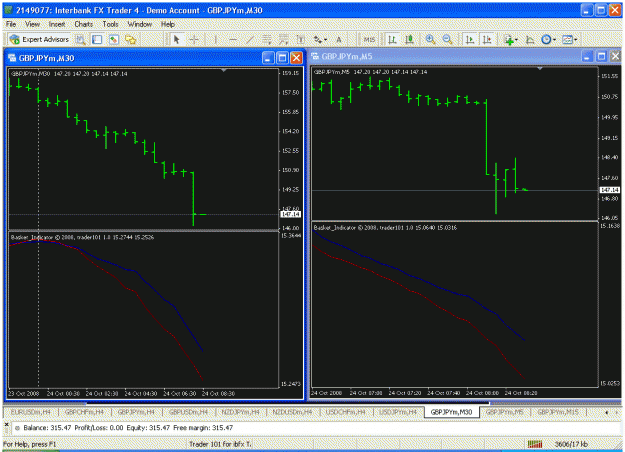Select the Fibonacci retracement tool

[x=283, y=39]
